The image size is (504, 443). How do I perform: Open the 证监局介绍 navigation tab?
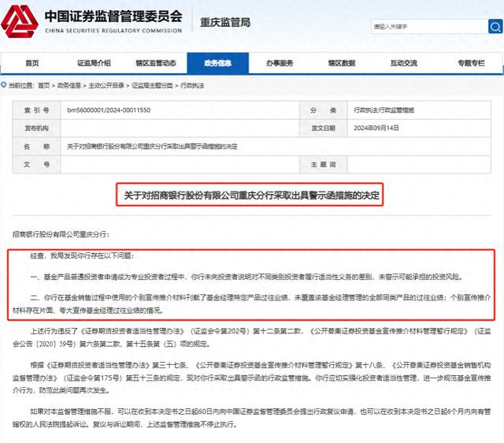94,63
